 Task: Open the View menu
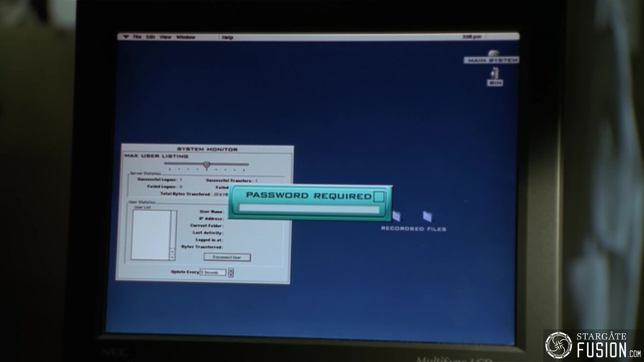[166, 37]
